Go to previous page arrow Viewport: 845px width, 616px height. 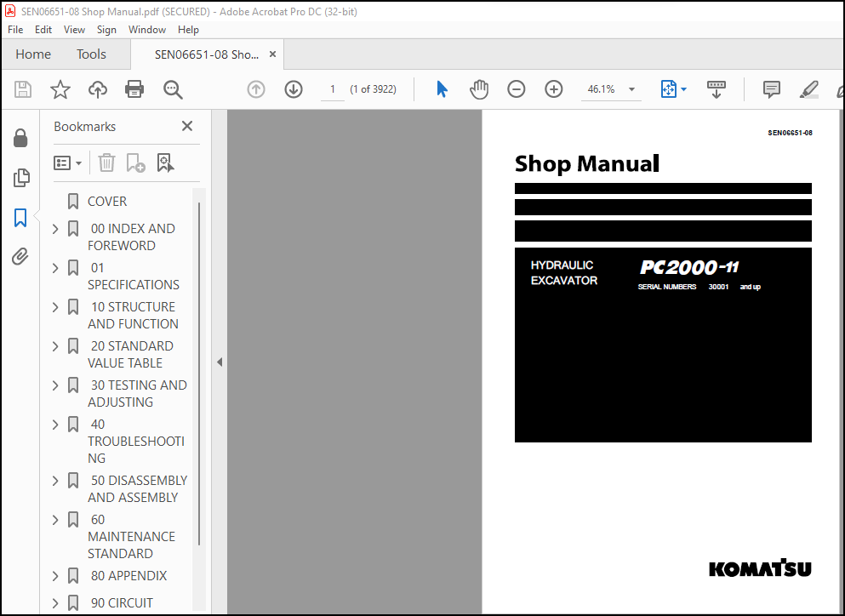point(256,89)
